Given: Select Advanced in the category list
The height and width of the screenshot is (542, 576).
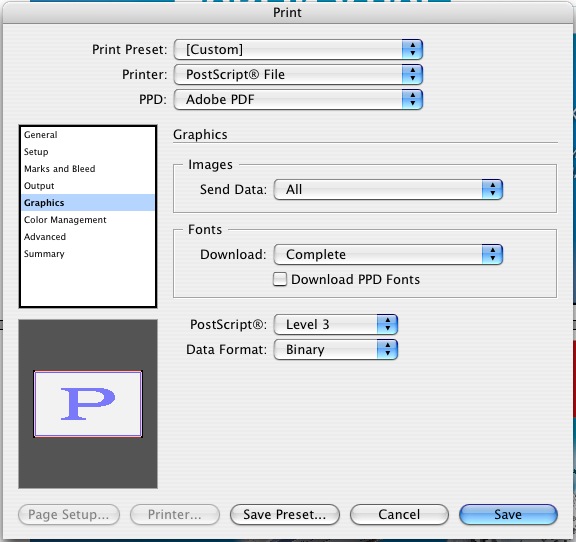Looking at the screenshot, I should [x=88, y=237].
